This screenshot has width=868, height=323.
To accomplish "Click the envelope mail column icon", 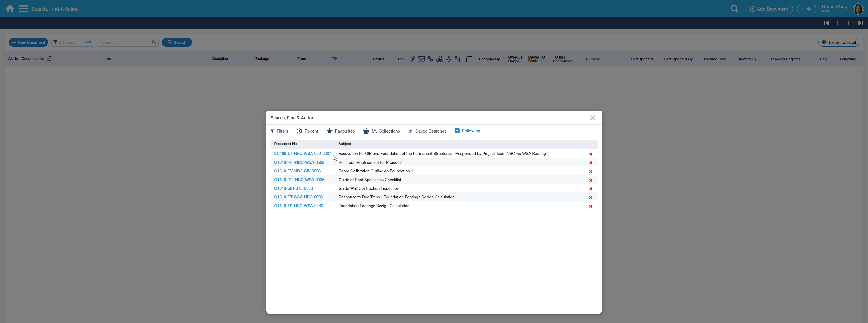I will pyautogui.click(x=421, y=59).
